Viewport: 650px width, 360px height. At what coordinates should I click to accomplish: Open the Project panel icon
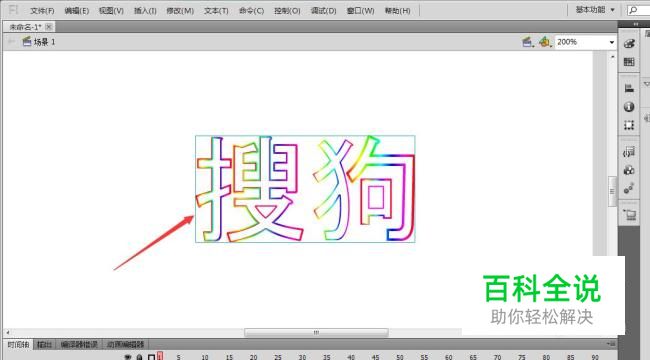pyautogui.click(x=630, y=215)
